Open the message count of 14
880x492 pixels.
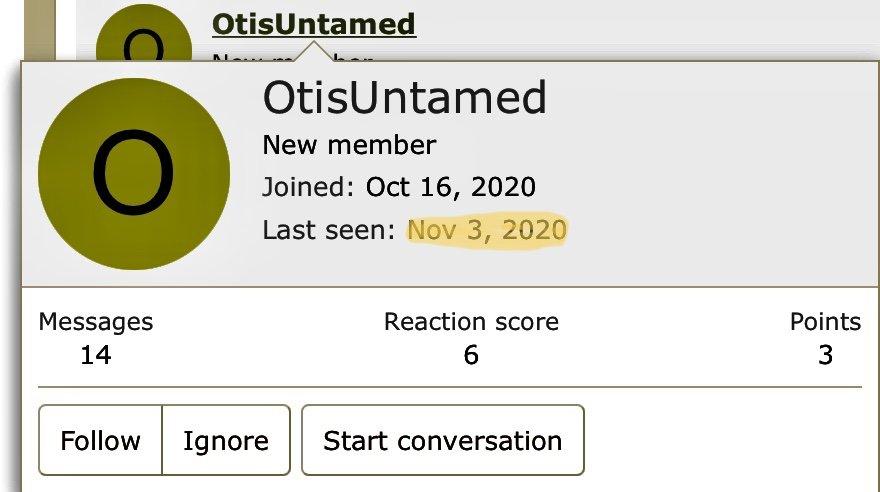click(96, 355)
